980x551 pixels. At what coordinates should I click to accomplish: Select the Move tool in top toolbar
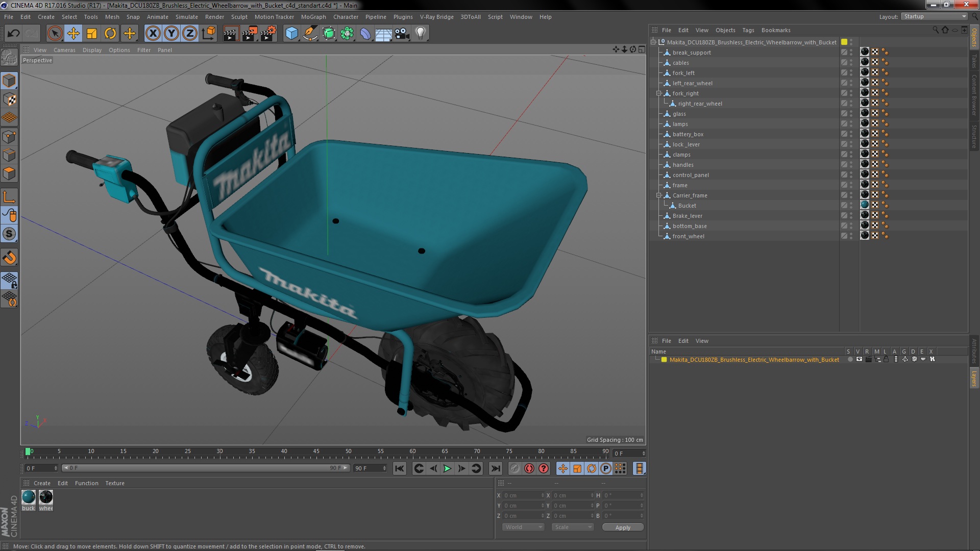[x=73, y=34]
